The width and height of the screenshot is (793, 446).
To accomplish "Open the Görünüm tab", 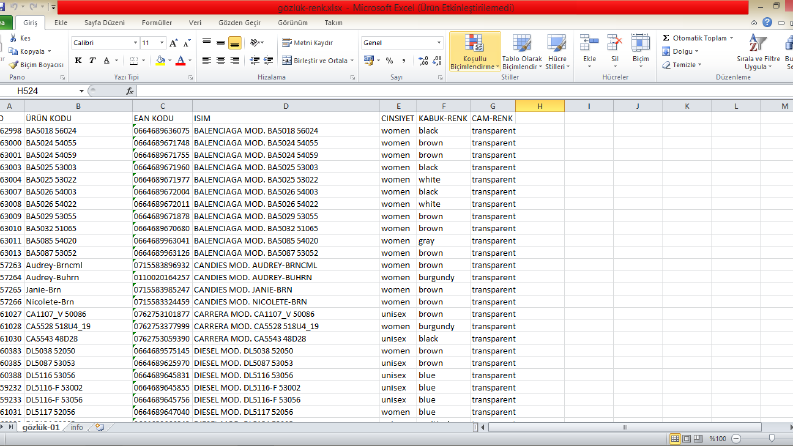I will pos(292,23).
